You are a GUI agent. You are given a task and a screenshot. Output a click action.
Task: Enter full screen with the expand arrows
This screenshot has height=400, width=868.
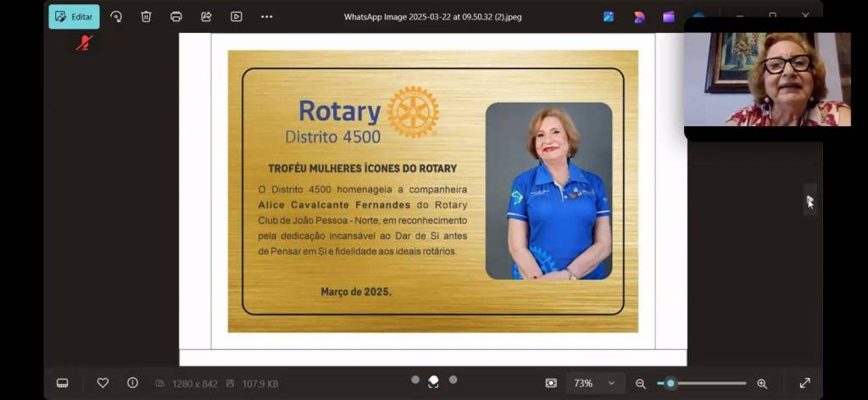(804, 383)
